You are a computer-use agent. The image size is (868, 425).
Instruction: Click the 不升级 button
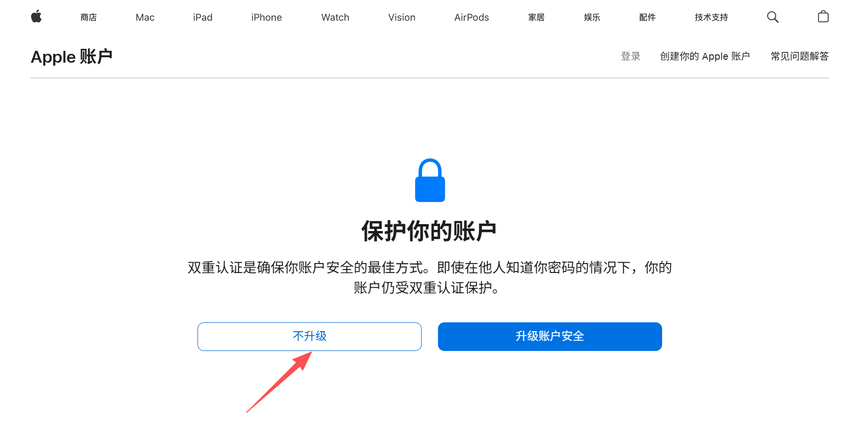coord(310,337)
